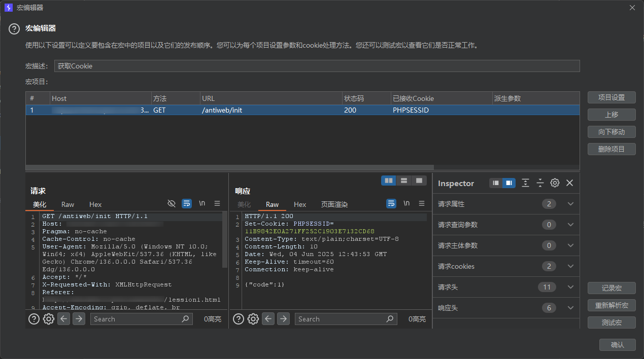Switch request view to Hex tab
Image resolution: width=644 pixels, height=359 pixels.
[x=95, y=204]
